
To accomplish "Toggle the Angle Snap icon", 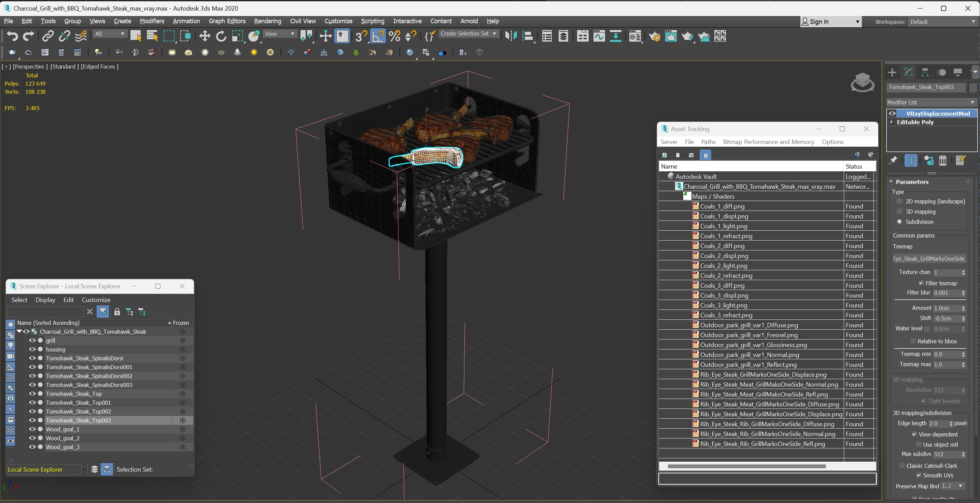I will (x=378, y=36).
